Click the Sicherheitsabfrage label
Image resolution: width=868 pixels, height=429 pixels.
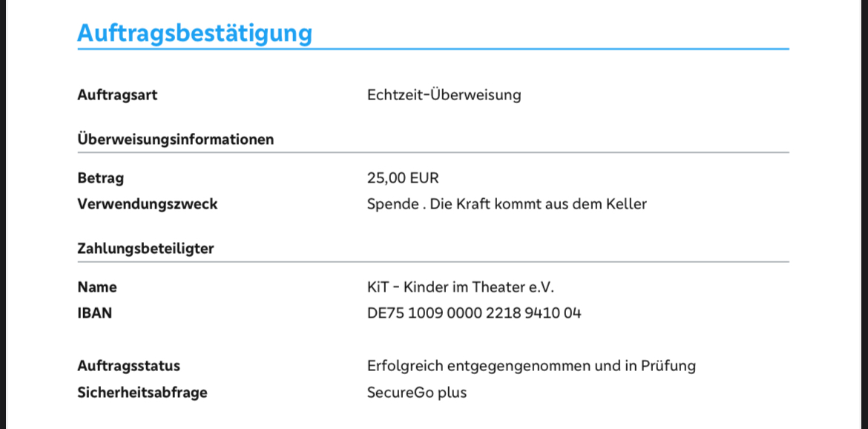coord(142,393)
